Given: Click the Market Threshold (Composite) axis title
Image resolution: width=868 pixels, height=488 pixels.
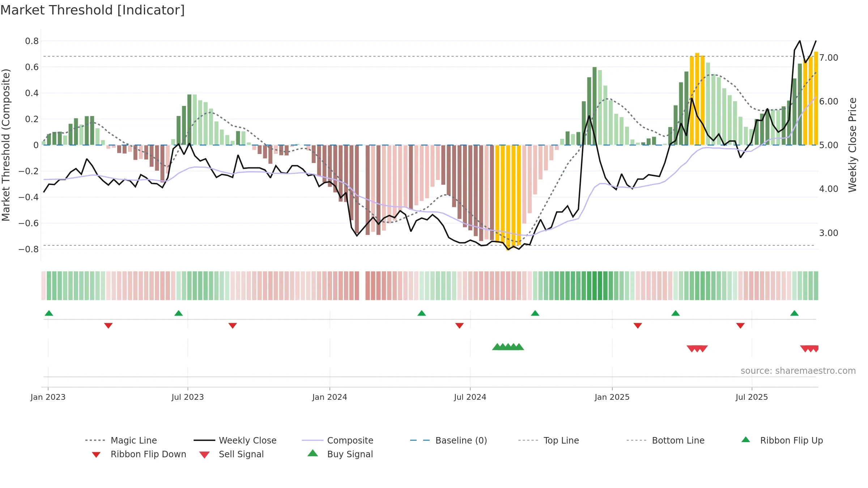Looking at the screenshot, I should coord(6,145).
